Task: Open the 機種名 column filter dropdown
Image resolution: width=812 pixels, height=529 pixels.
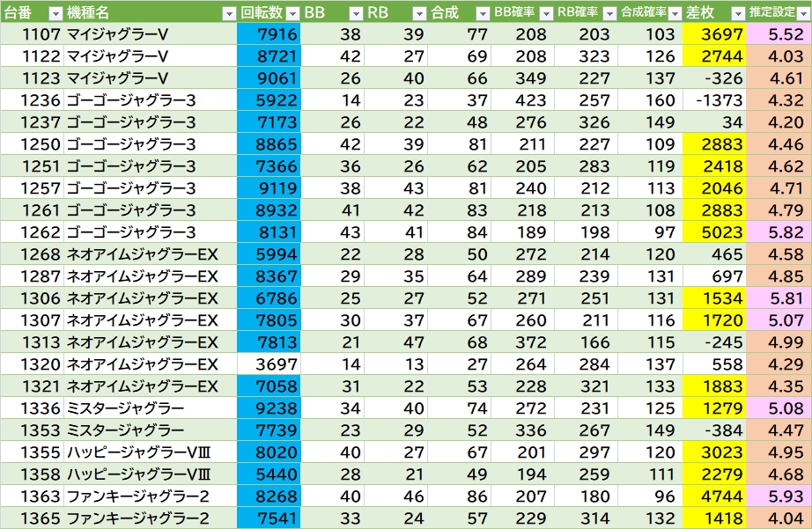Action: [229, 13]
